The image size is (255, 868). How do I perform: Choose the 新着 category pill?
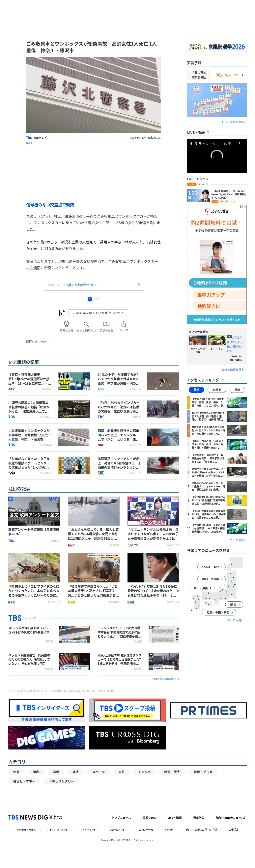click(x=16, y=772)
